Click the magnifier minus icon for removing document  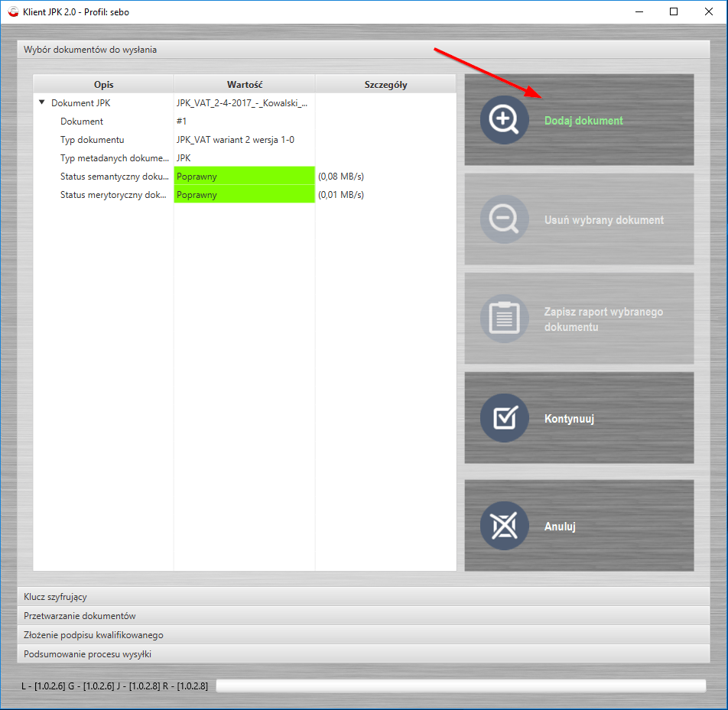[x=504, y=220]
